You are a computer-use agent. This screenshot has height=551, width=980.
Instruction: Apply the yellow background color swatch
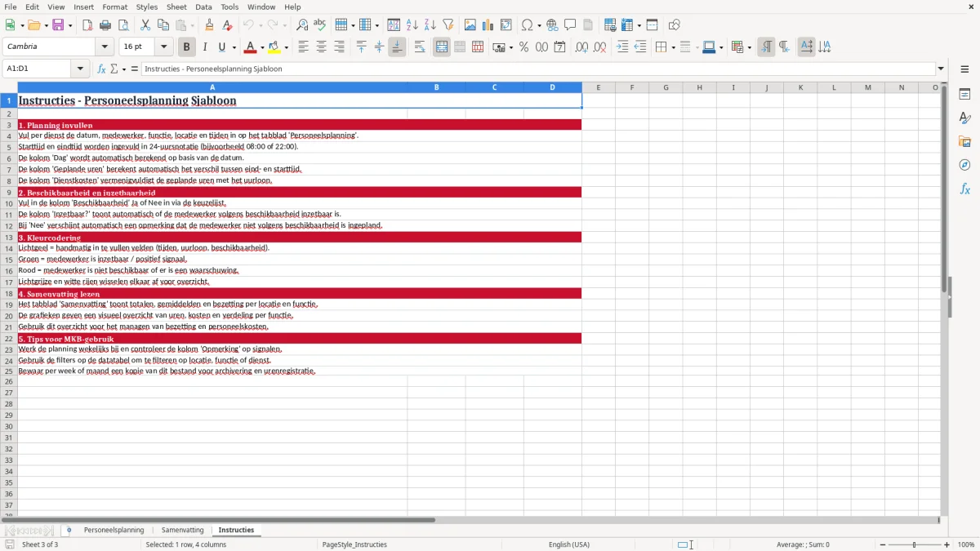pos(275,47)
